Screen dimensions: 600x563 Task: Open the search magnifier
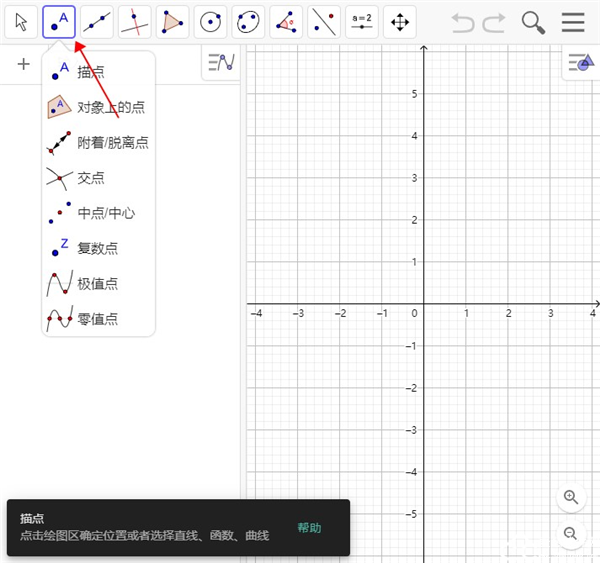coord(534,22)
